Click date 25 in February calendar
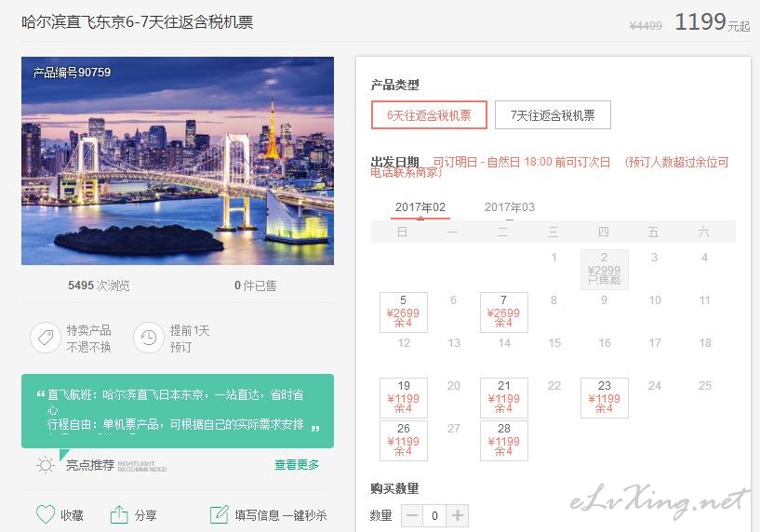Viewport: 760px width, 532px height. [x=705, y=386]
